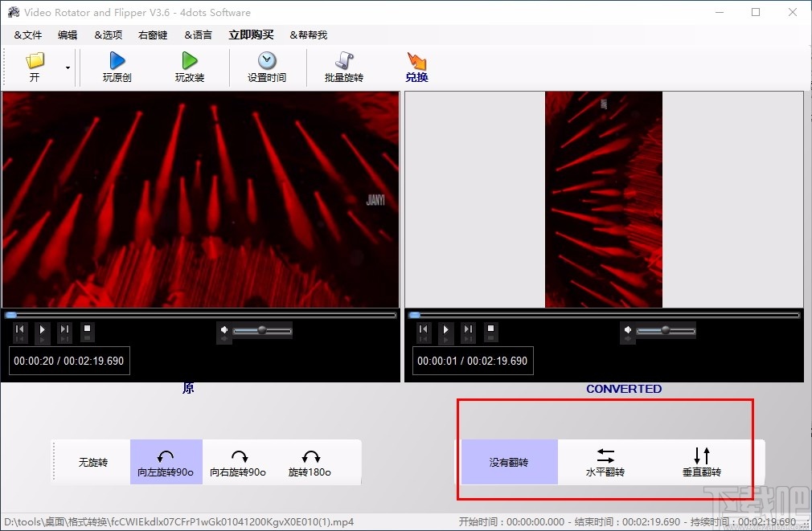
Task: Stop playback of the original video
Action: point(87,330)
